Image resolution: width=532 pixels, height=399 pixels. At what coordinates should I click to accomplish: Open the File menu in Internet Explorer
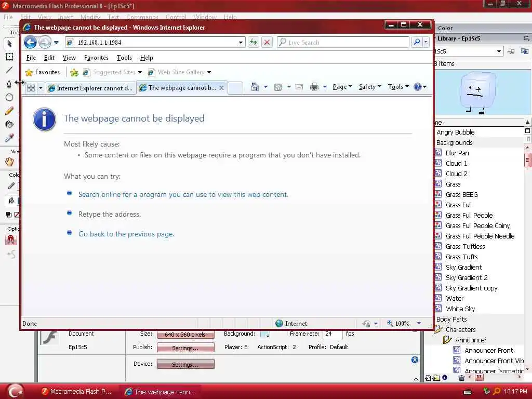point(31,58)
